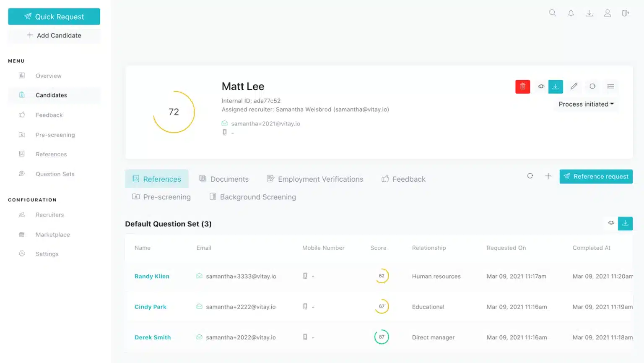Open Marketplace configuration page
The height and width of the screenshot is (363, 644).
[52, 235]
